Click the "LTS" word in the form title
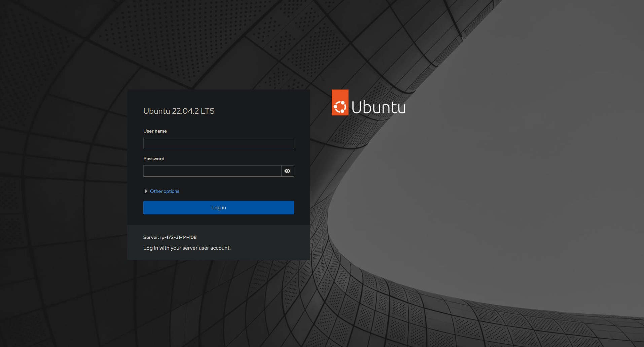Image resolution: width=644 pixels, height=347 pixels. pos(208,111)
